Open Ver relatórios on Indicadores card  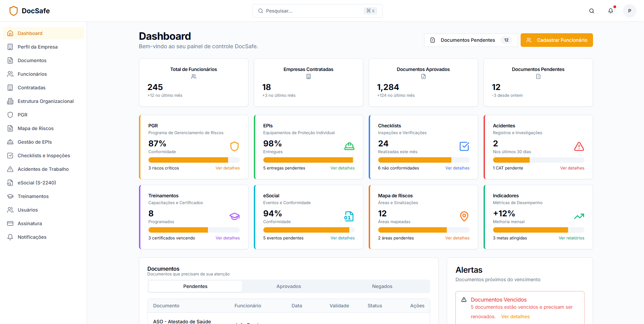[572, 238]
